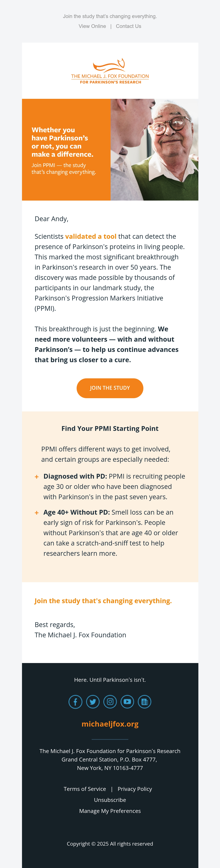Click 'Join the study that's changing everything' orange link

[x=103, y=600]
